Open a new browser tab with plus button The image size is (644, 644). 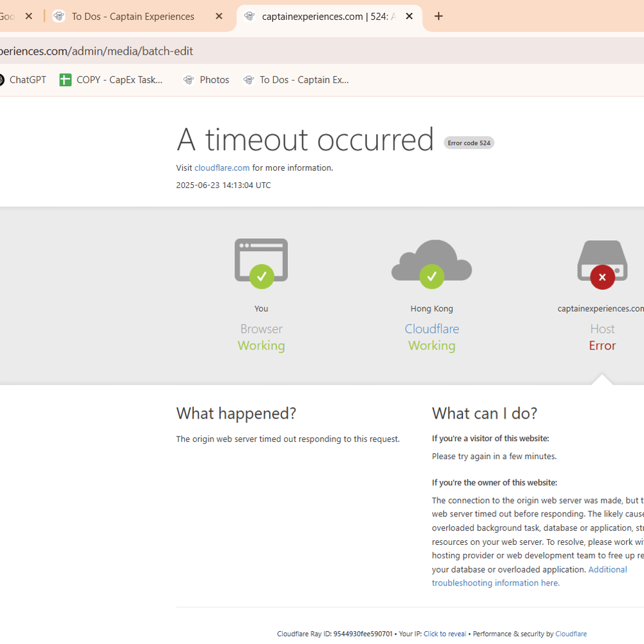[438, 17]
